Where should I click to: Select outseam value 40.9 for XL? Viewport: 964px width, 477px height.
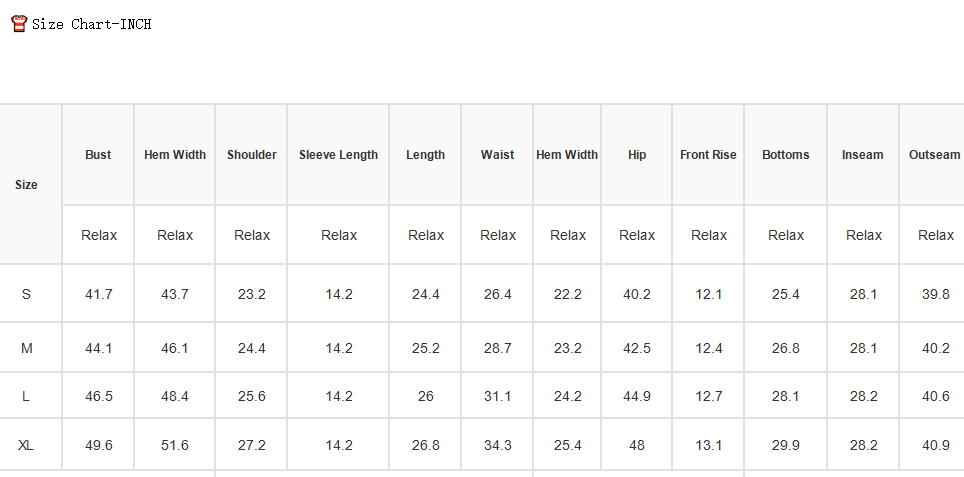pyautogui.click(x=936, y=445)
